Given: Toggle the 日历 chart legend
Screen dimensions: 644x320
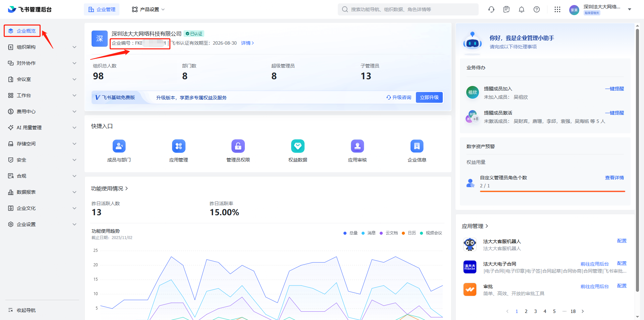Looking at the screenshot, I should (409, 233).
